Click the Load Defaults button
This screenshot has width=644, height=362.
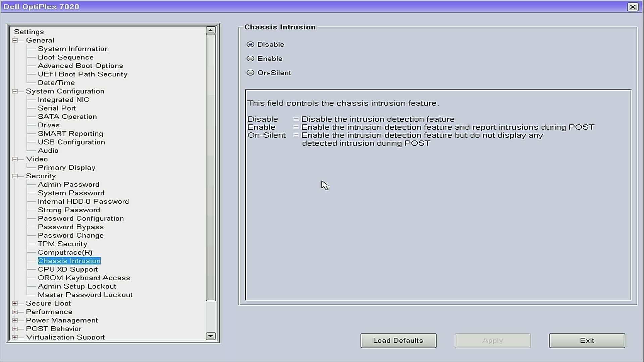398,340
